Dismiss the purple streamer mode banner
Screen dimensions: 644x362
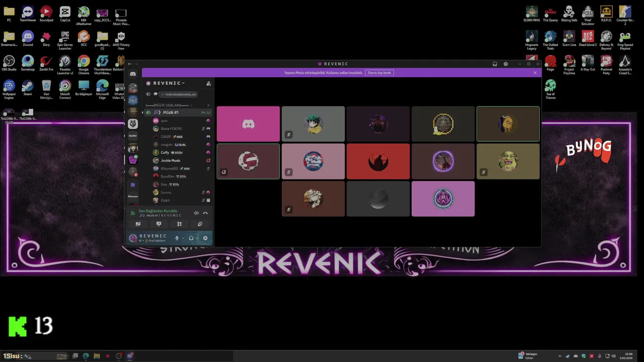(535, 73)
